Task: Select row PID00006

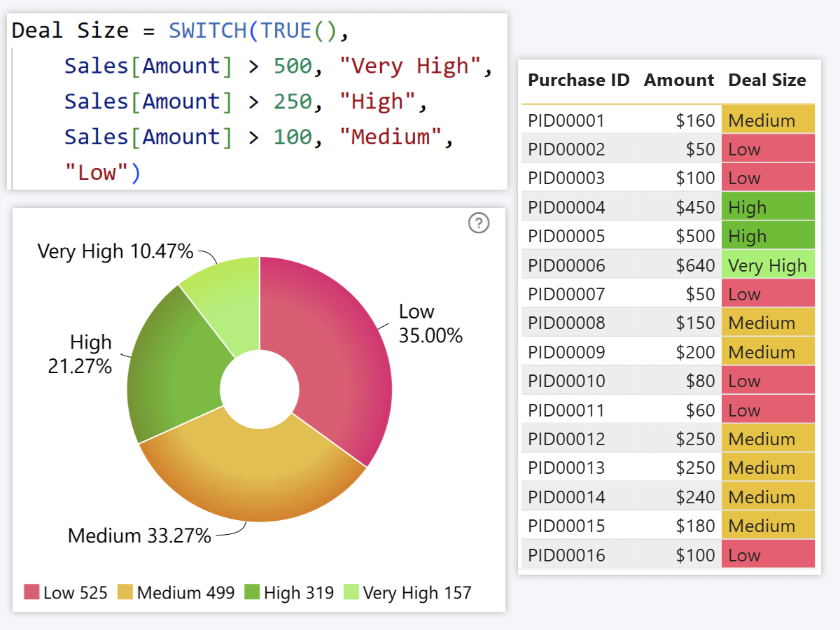Action: (668, 265)
